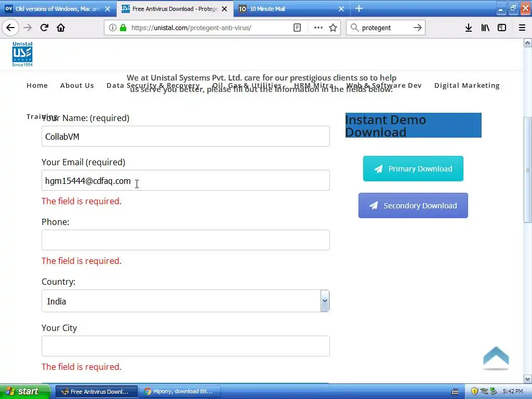Click the search box containing protegent
Screen dimensions: 532x399
[386, 28]
